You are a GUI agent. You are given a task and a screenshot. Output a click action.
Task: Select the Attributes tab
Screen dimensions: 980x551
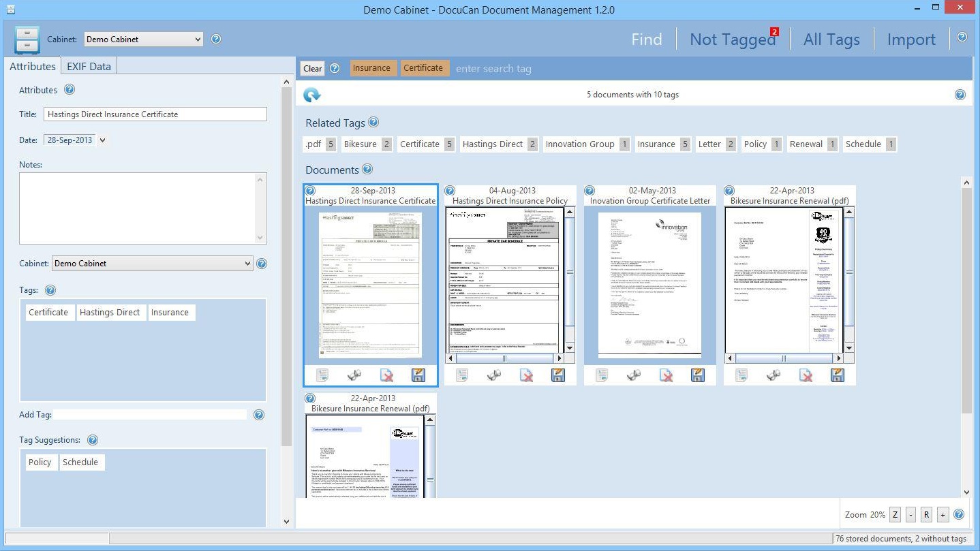point(33,66)
